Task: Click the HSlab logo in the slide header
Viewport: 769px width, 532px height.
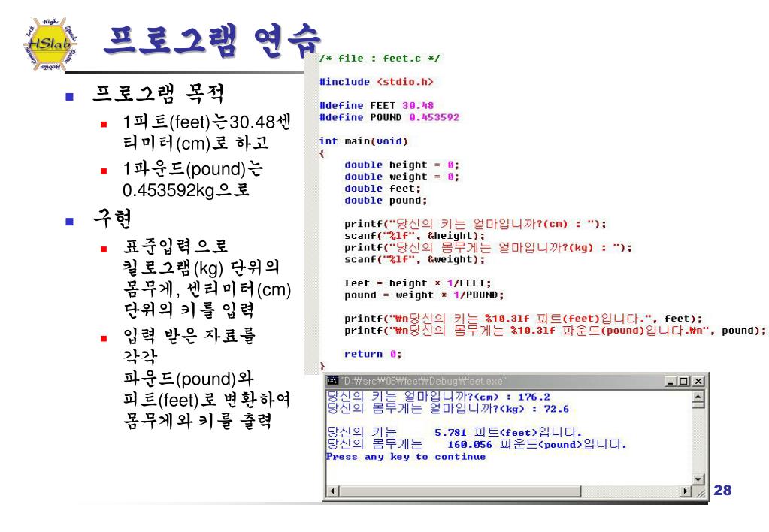Action: pyautogui.click(x=50, y=44)
